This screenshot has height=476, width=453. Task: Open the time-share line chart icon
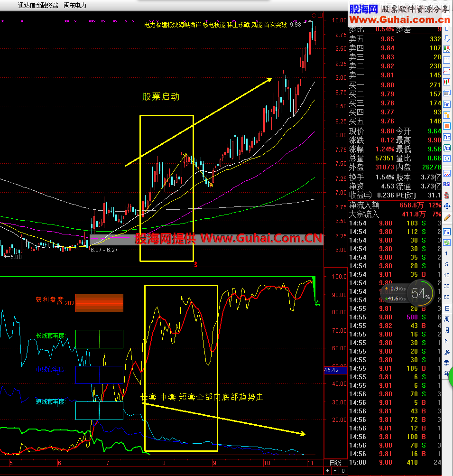[x=447, y=71]
